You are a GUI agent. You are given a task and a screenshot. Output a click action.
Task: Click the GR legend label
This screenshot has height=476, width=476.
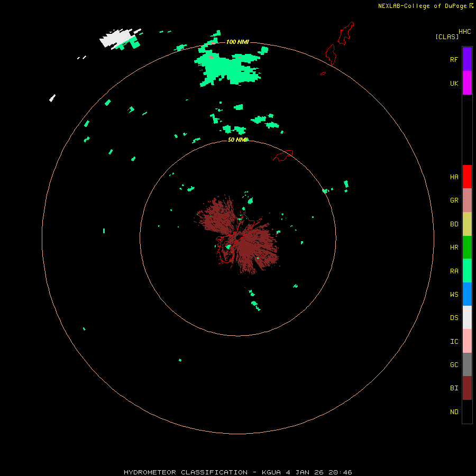click(454, 200)
